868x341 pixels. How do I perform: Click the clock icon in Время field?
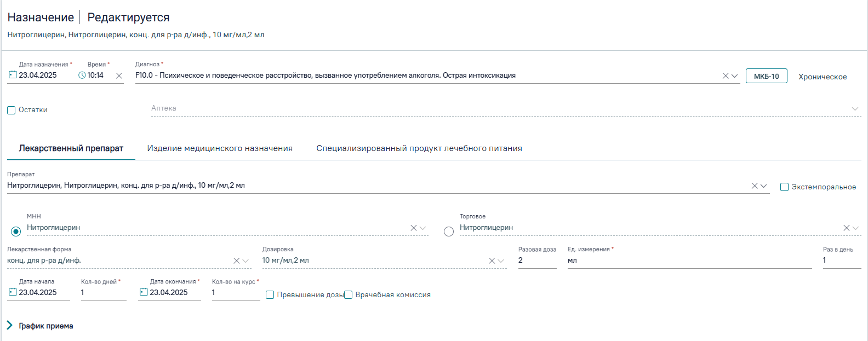82,76
